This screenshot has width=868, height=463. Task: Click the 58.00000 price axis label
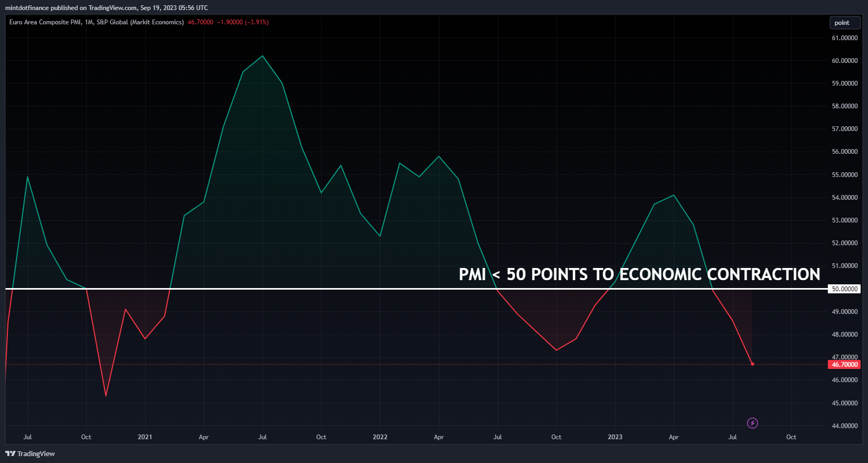click(845, 106)
